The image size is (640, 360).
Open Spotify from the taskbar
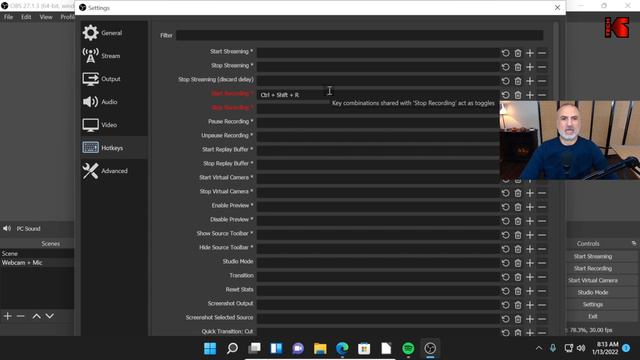pyautogui.click(x=408, y=349)
